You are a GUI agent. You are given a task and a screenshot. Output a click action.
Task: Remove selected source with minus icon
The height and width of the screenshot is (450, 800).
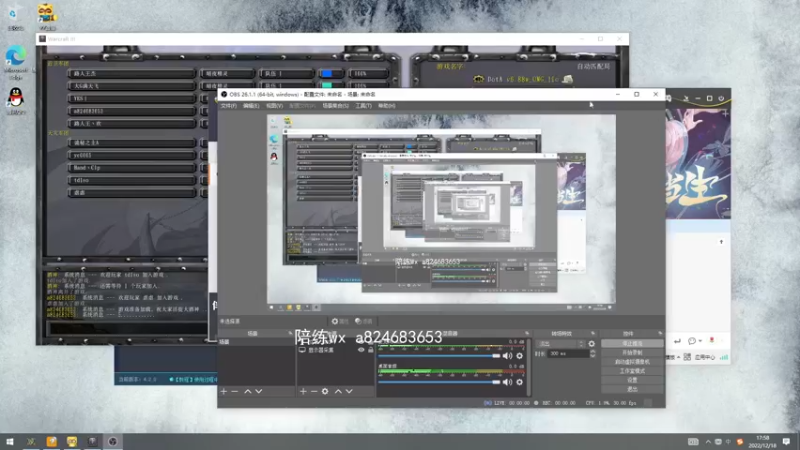[314, 391]
